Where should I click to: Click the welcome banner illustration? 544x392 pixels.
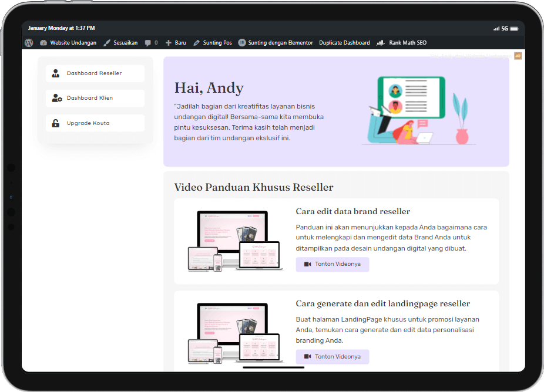[x=419, y=110]
